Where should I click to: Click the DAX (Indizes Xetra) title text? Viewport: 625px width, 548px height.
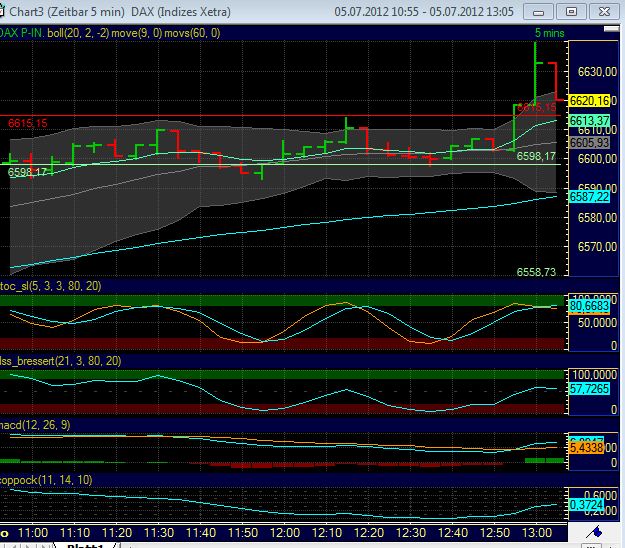[x=181, y=12]
